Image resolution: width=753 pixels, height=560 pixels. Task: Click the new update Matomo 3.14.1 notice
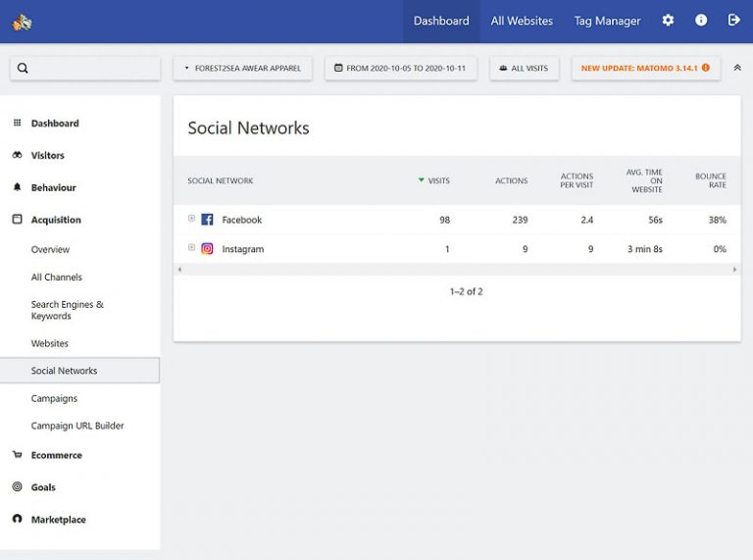[645, 69]
